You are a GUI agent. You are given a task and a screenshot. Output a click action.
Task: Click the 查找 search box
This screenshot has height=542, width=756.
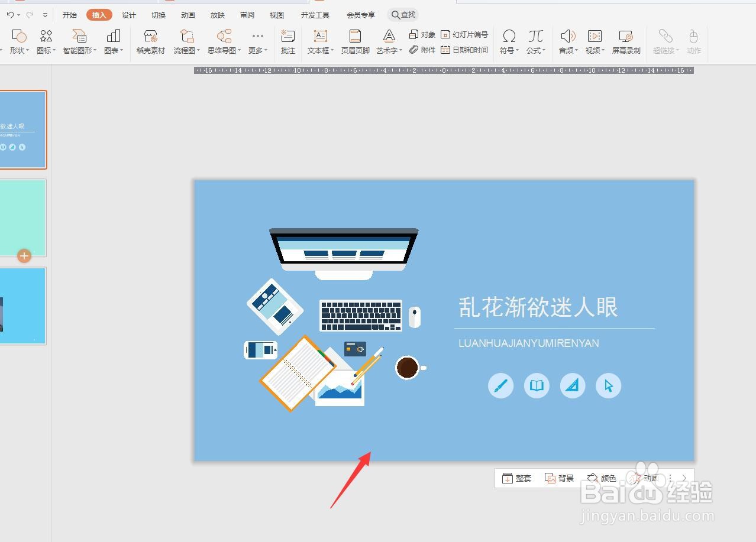coord(403,15)
